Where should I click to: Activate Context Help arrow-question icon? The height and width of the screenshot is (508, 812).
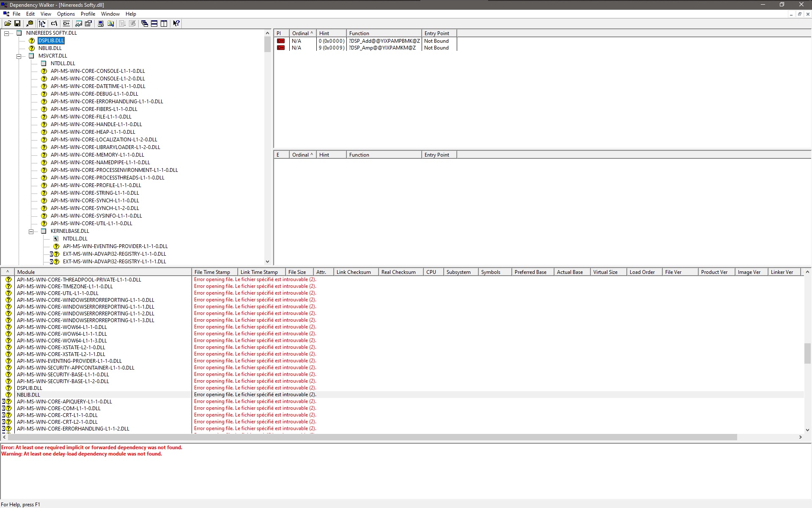[176, 24]
